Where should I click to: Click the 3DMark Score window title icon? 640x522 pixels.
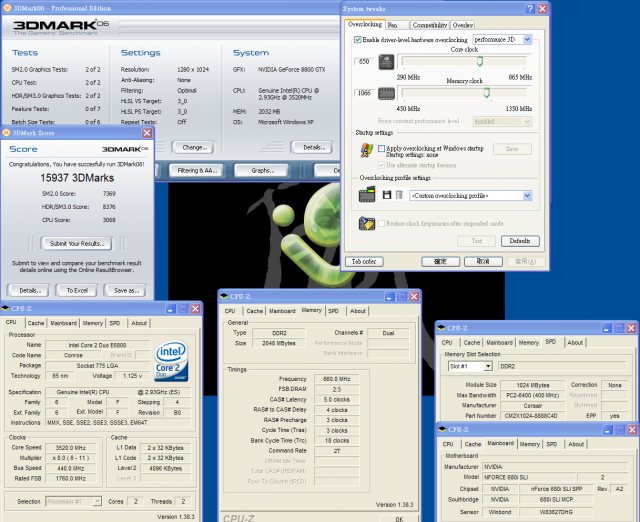(x=7, y=133)
